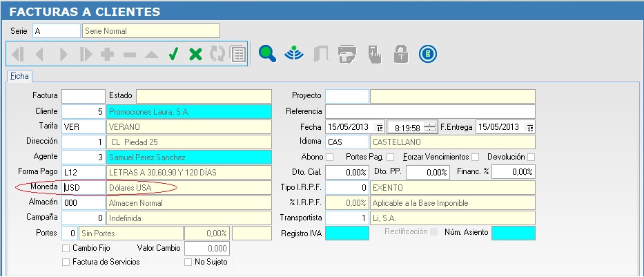Click the refresh arrows icon
This screenshot has width=644, height=277.
point(217,55)
